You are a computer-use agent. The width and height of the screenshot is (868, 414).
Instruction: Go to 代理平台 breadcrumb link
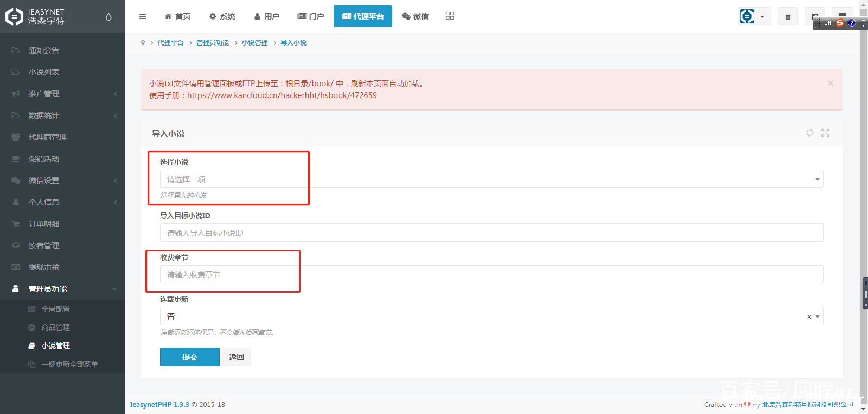coord(170,43)
